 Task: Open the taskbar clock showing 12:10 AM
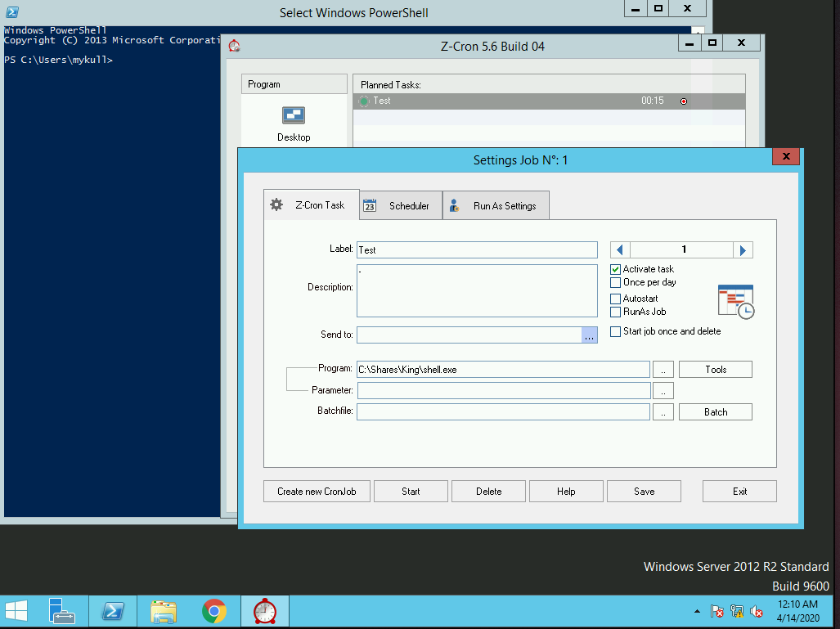797,611
